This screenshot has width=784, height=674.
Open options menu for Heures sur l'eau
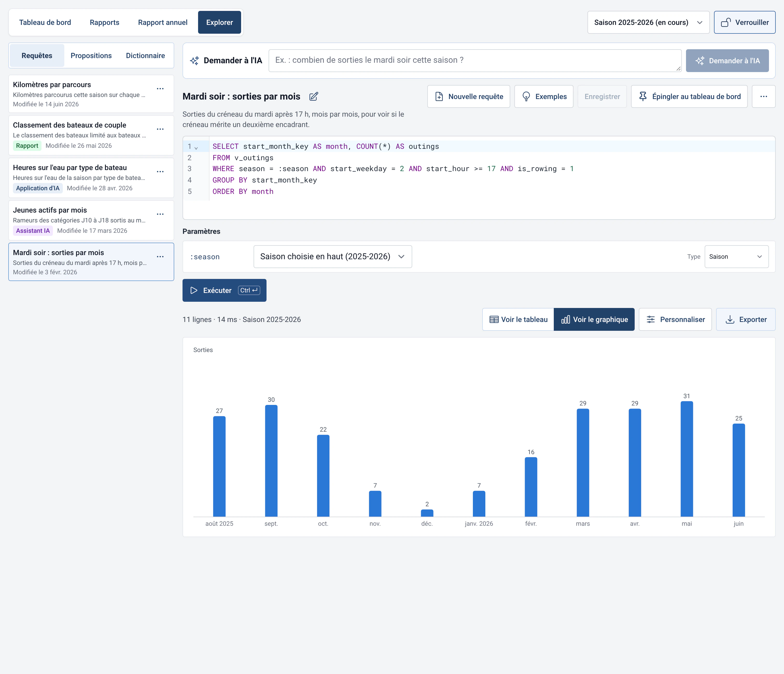[x=160, y=171]
